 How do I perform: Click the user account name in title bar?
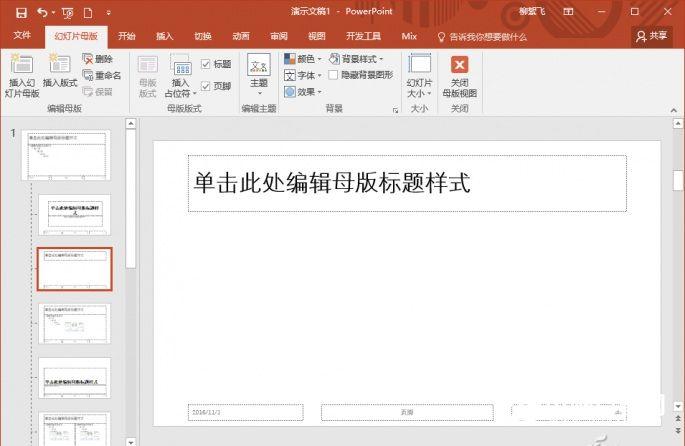click(x=532, y=12)
